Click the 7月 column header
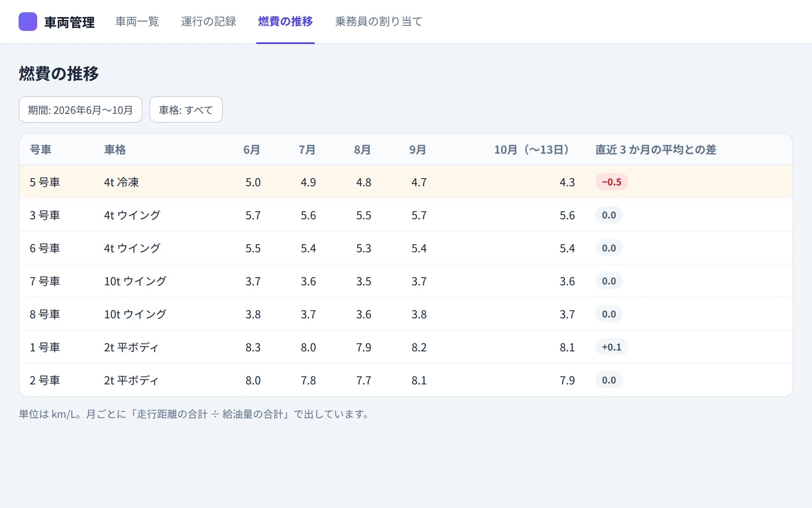This screenshot has width=812, height=508. (307, 149)
